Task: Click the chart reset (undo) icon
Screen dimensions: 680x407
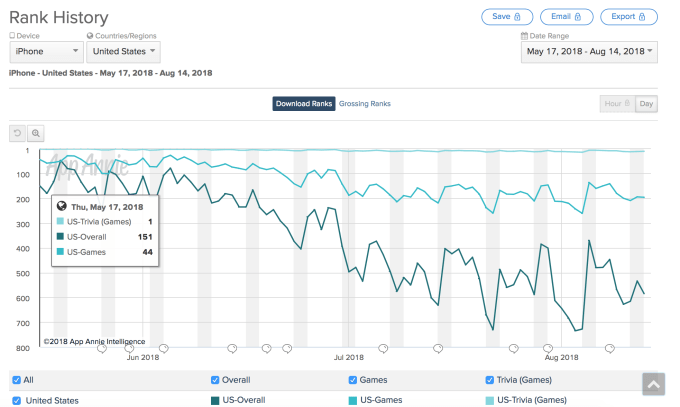Action: pos(17,132)
